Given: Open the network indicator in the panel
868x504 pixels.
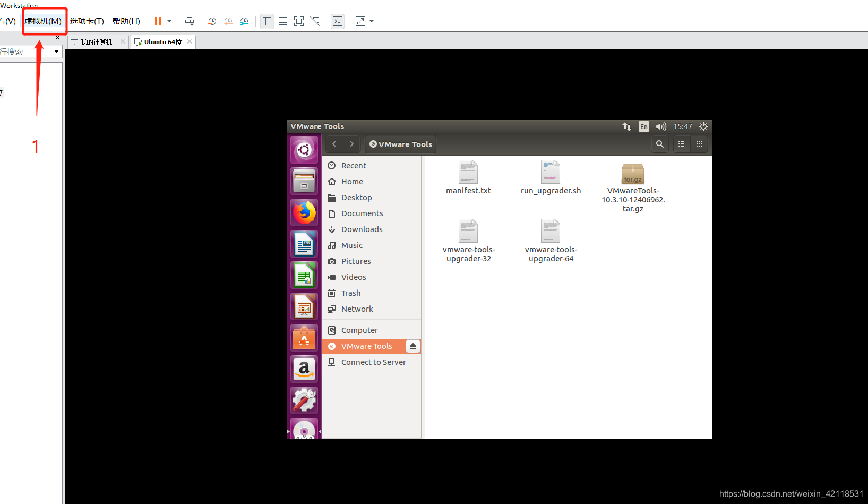Looking at the screenshot, I should [627, 126].
